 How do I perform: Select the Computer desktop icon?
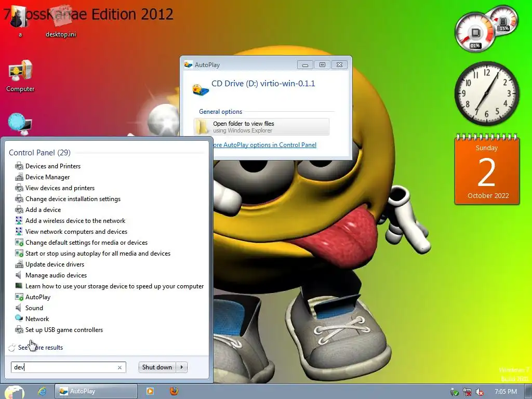point(20,76)
